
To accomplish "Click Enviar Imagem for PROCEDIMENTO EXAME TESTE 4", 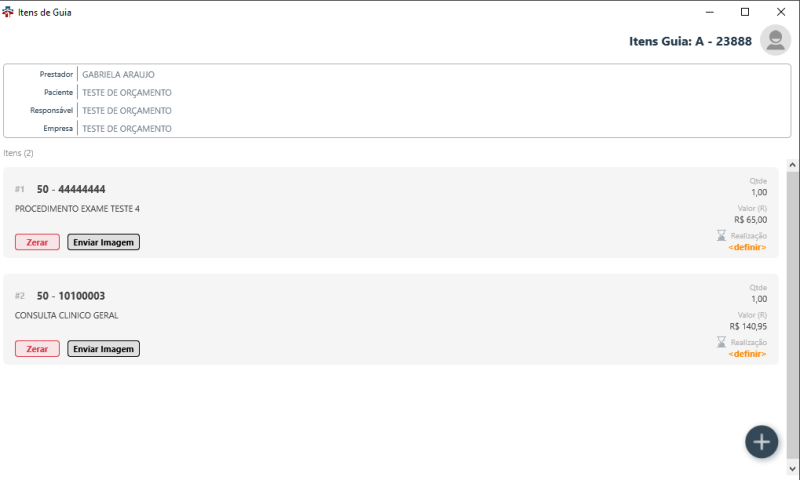I will pos(104,242).
